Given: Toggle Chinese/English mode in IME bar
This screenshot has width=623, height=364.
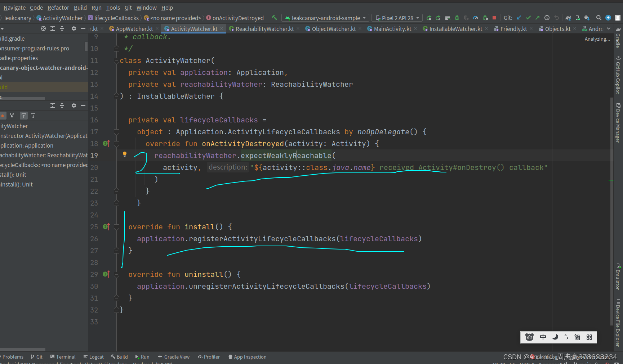Looking at the screenshot, I should point(543,337).
